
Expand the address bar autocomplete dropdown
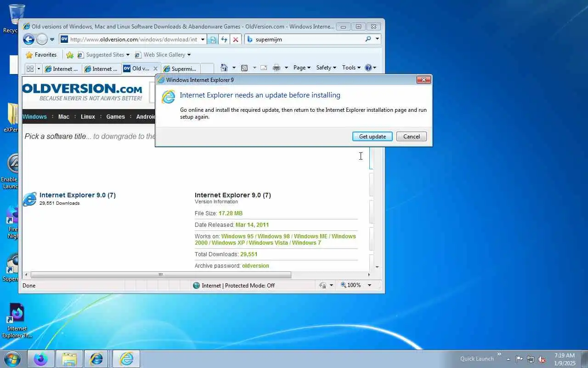tap(203, 40)
